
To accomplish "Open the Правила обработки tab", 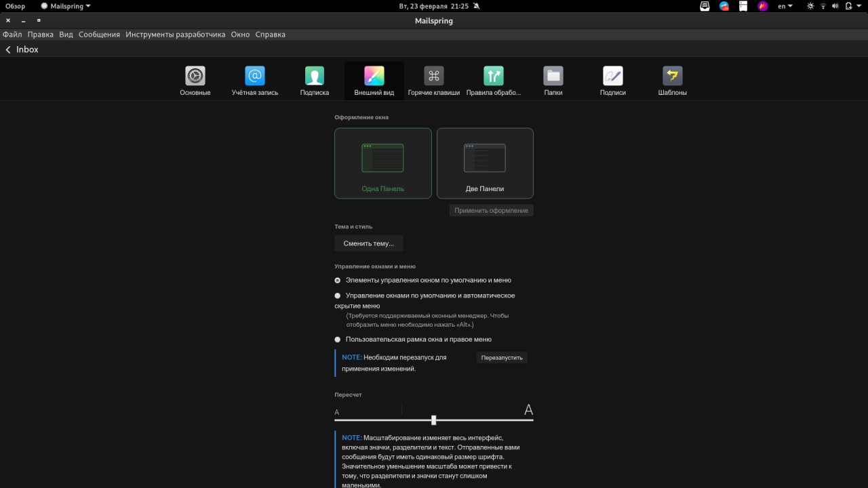I will pos(494,81).
